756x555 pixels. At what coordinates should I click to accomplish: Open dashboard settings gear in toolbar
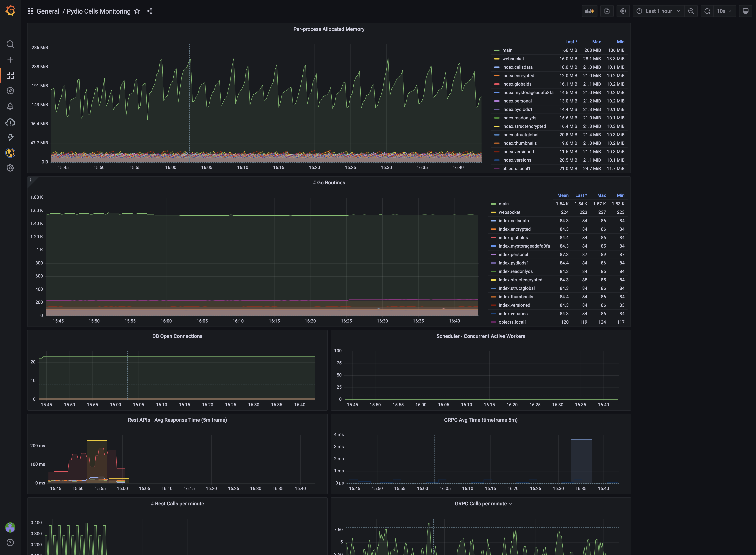click(x=623, y=11)
